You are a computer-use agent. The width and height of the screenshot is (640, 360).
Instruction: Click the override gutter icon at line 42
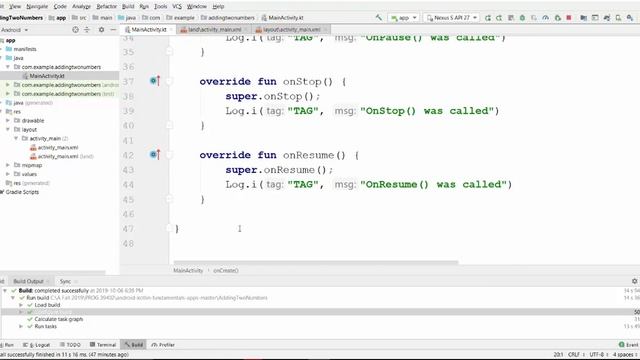pyautogui.click(x=155, y=154)
